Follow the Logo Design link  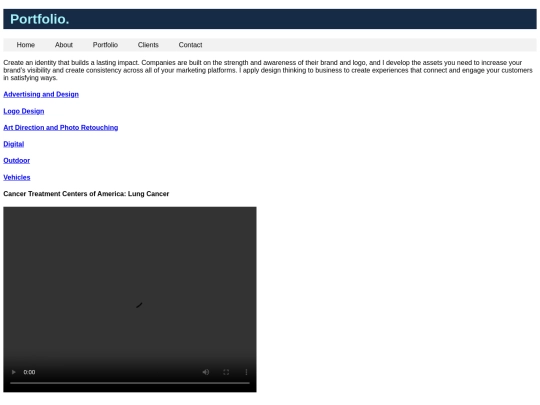(x=24, y=111)
